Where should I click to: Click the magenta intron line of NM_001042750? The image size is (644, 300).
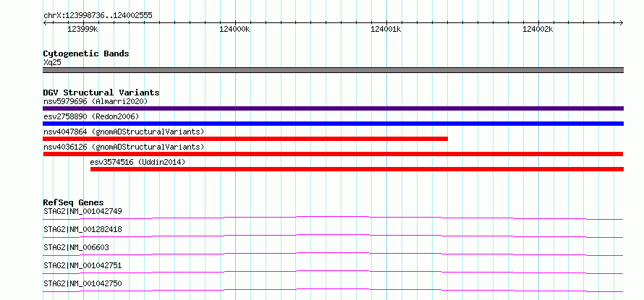(333, 289)
